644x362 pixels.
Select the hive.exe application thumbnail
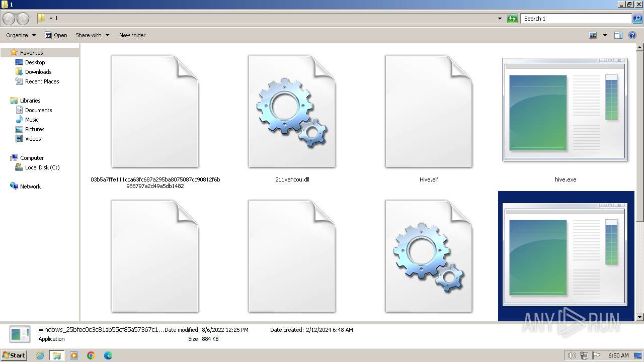coord(565,110)
